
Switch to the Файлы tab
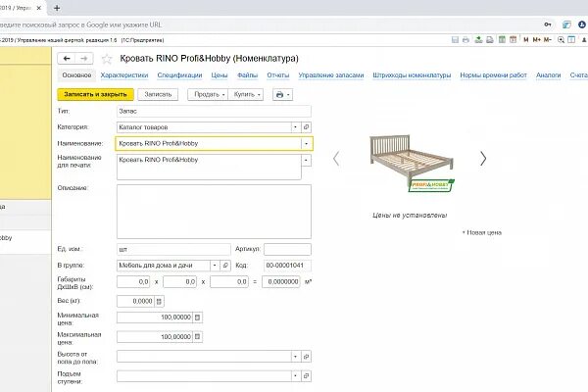tap(248, 75)
